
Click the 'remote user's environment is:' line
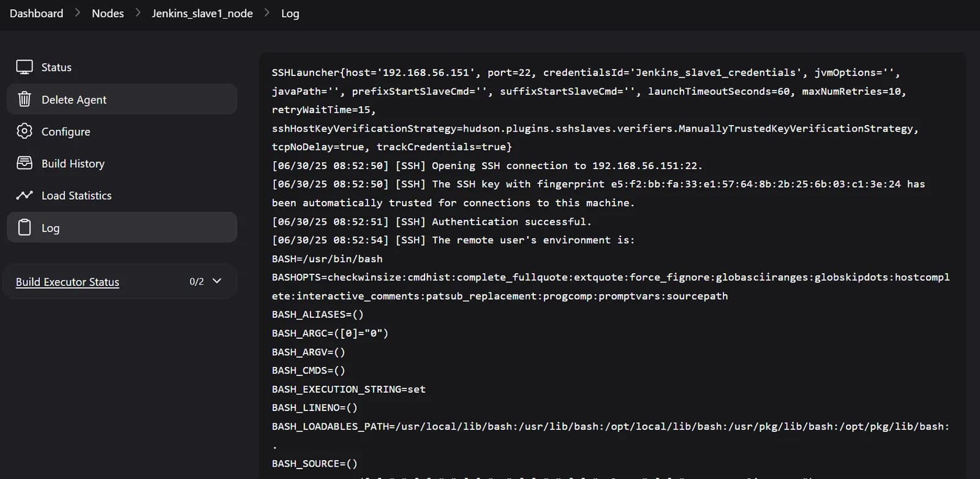[x=453, y=240]
